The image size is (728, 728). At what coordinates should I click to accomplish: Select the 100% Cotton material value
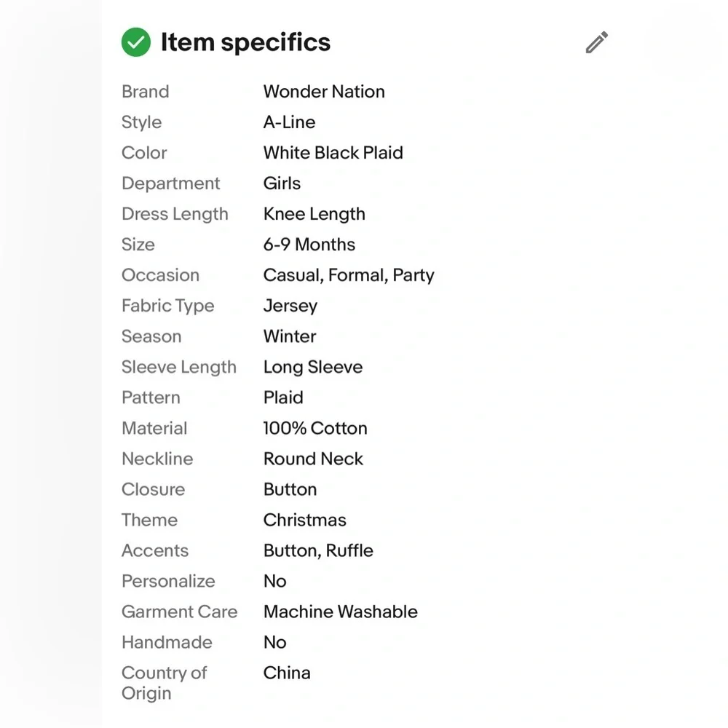(x=315, y=429)
